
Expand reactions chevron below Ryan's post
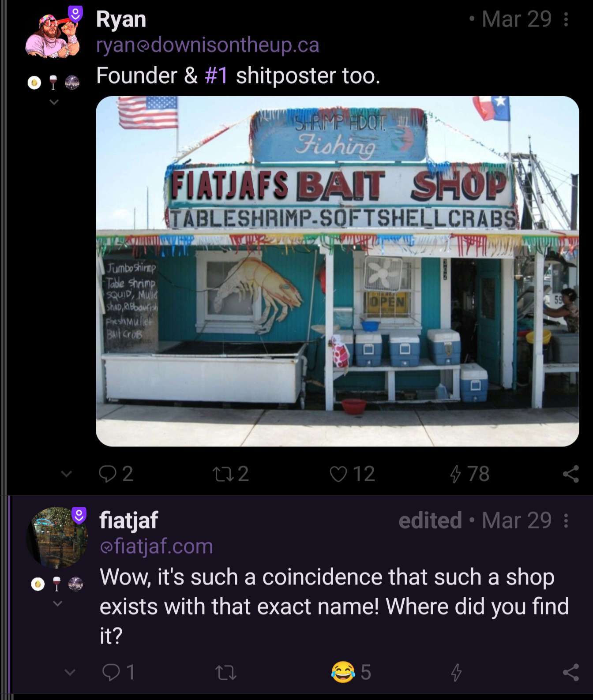[x=66, y=474]
